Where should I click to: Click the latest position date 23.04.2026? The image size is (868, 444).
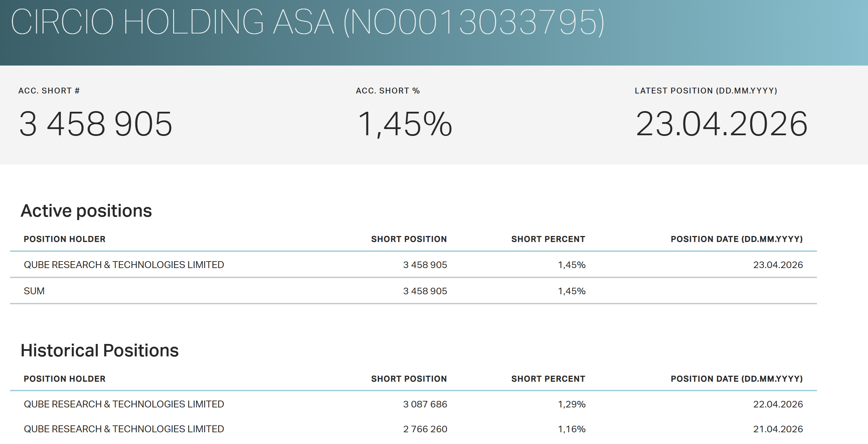(x=721, y=124)
